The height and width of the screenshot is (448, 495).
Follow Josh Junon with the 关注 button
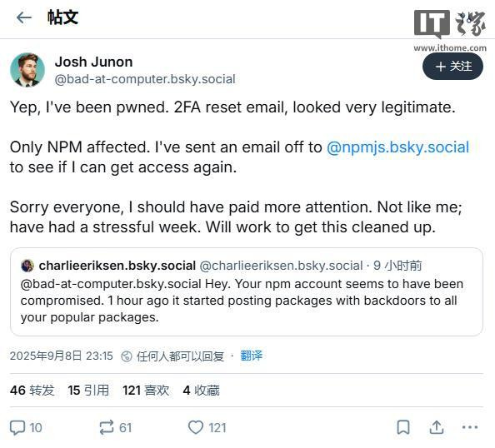(452, 67)
